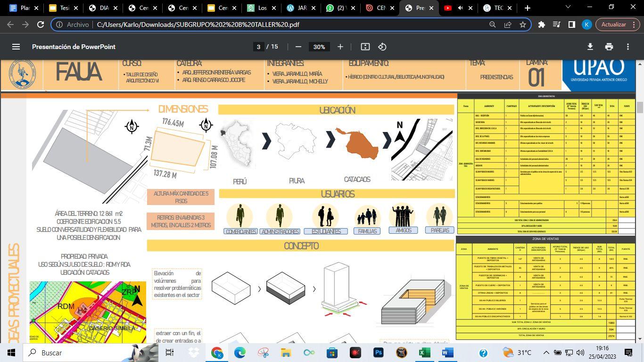This screenshot has width=644, height=362.
Task: Rotate the PDF counterclockwise
Action: [382, 47]
